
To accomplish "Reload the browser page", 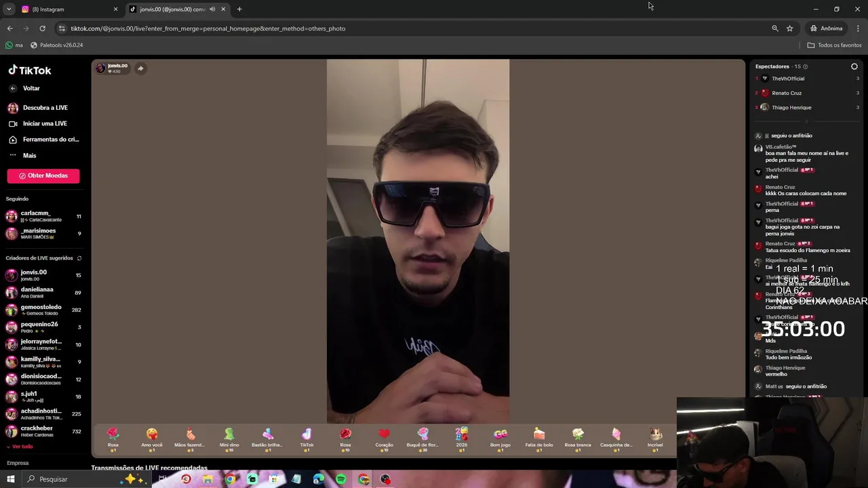I will coord(42,28).
